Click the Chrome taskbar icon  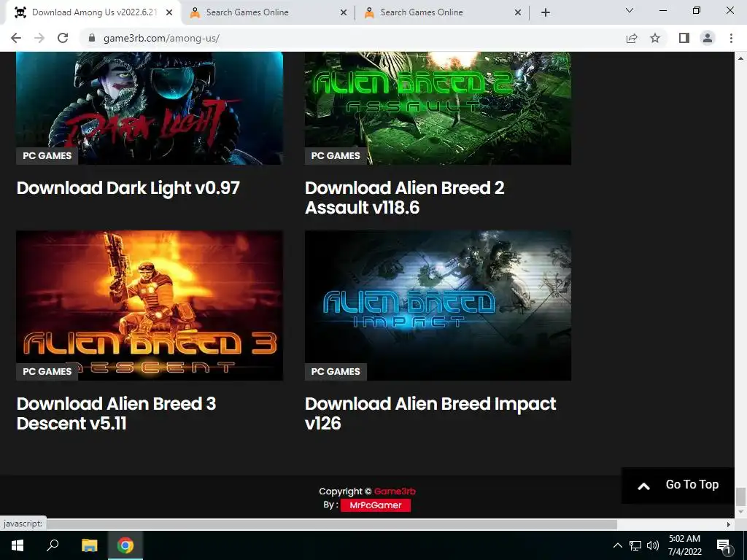125,545
